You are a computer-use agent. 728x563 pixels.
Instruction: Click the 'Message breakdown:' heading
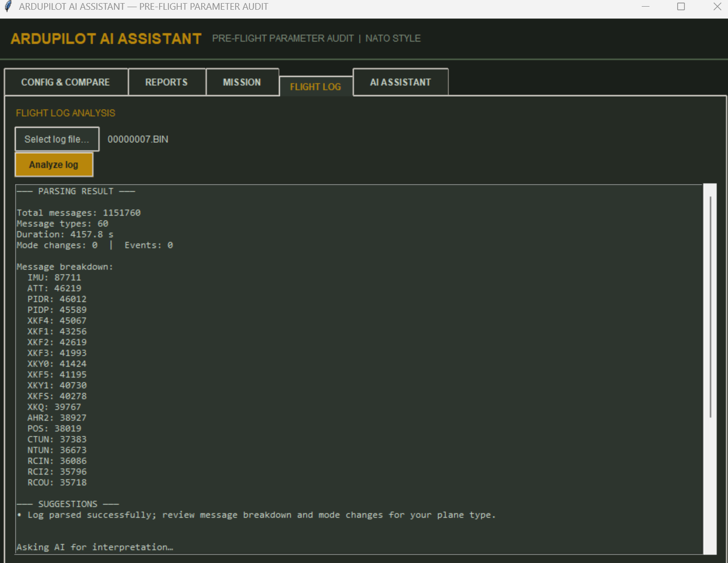click(65, 267)
